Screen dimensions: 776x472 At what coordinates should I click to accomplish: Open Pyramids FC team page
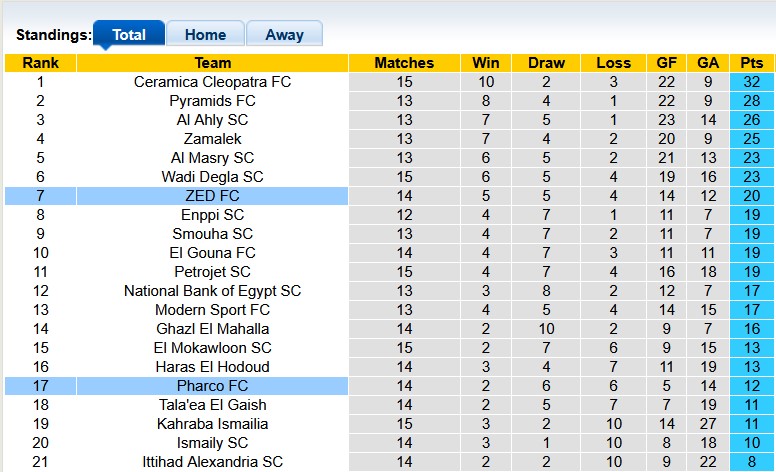pos(212,101)
